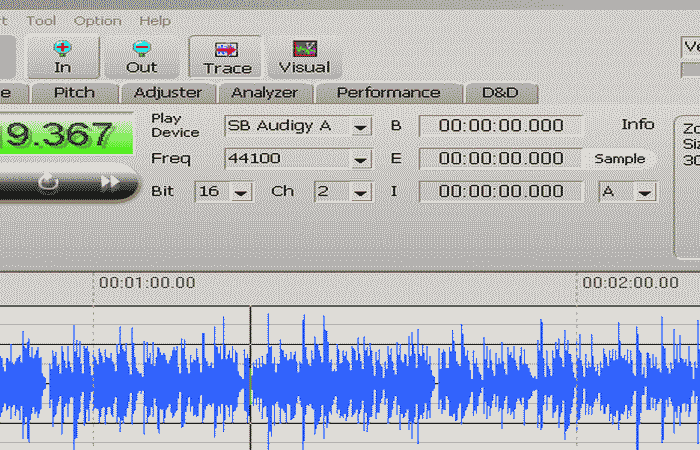Switch to the Pitch tab
Viewport: 700px width, 450px height.
[x=74, y=93]
